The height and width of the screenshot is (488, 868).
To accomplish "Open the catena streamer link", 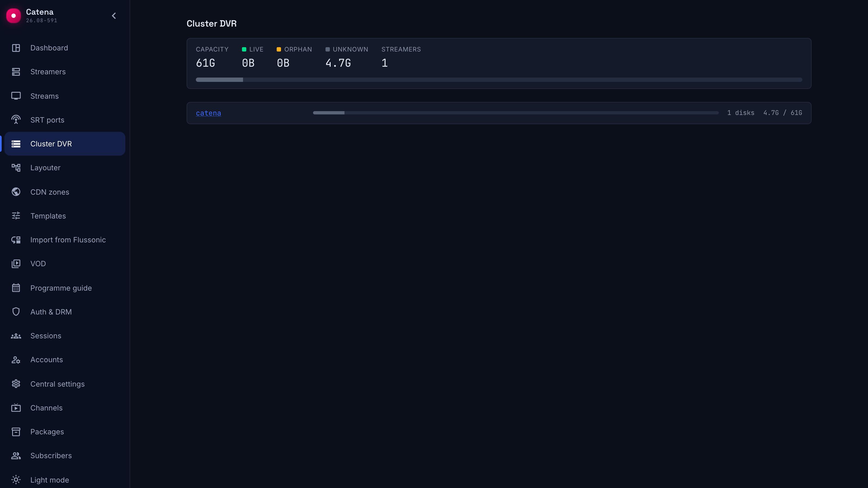I will pos(208,113).
